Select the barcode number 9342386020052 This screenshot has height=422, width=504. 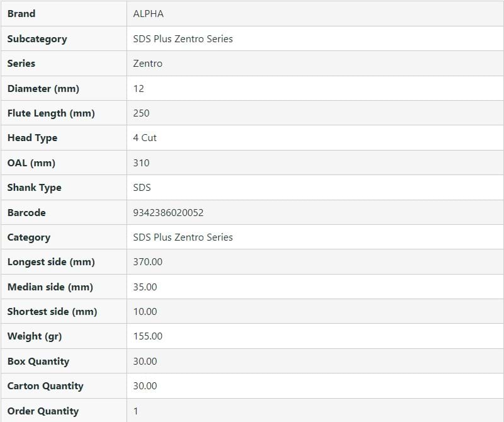pos(169,213)
